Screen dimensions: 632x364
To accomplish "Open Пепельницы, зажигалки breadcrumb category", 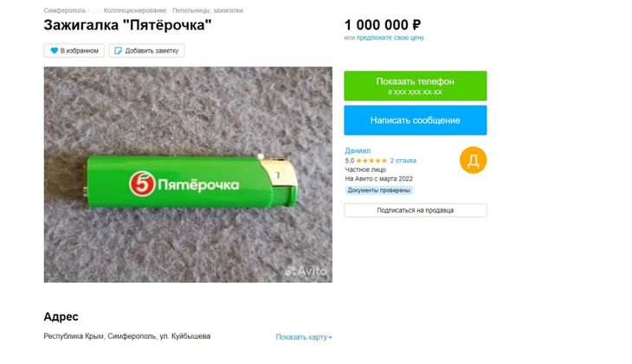I will (208, 10).
